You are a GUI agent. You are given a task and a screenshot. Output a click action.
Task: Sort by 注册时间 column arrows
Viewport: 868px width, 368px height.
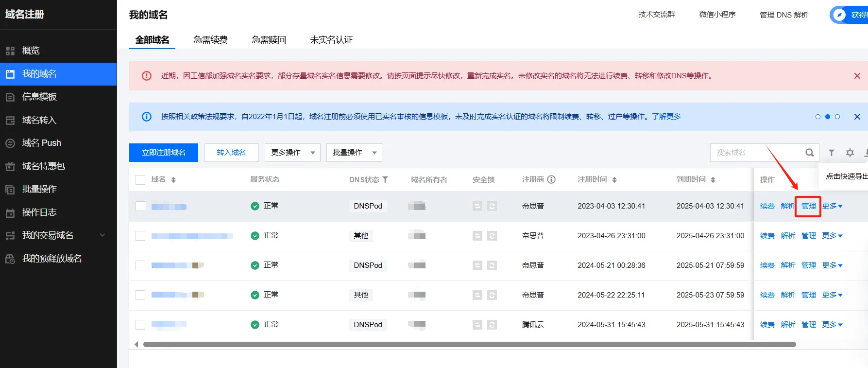point(614,180)
